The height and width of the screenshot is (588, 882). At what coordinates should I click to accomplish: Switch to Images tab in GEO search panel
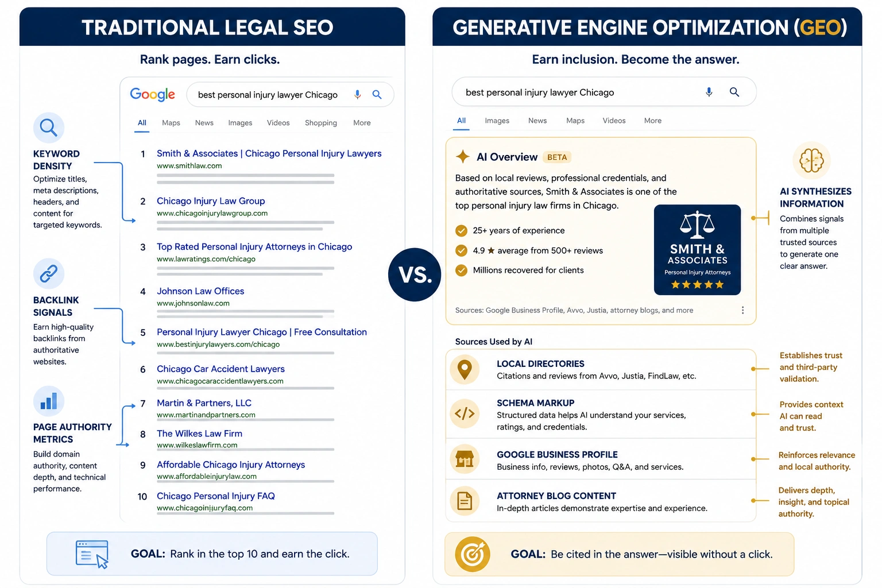tap(497, 121)
